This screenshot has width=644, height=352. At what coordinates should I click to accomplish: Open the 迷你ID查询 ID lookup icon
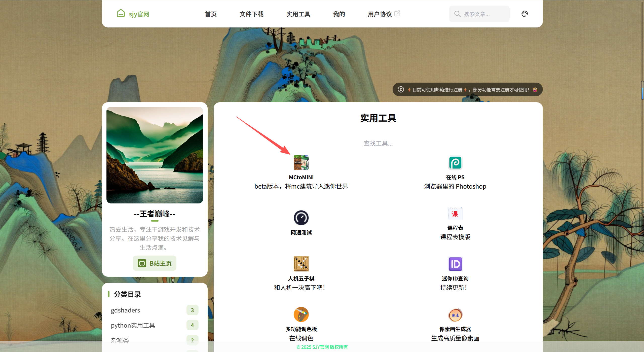(455, 264)
